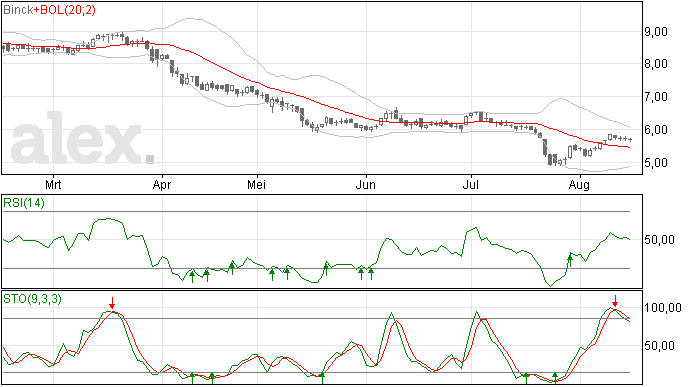This screenshot has width=690, height=387.
Task: Click the green RSI arrow just after Jun gridline
Action: (x=371, y=274)
